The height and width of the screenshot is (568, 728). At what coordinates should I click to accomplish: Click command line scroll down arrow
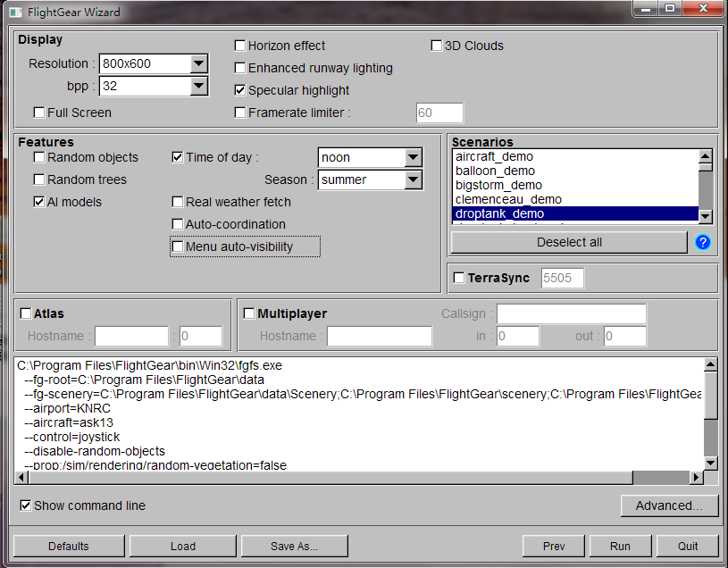click(710, 463)
